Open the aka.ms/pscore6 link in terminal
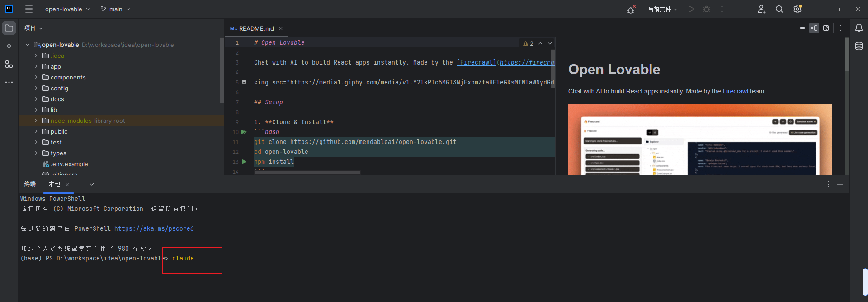 tap(154, 228)
